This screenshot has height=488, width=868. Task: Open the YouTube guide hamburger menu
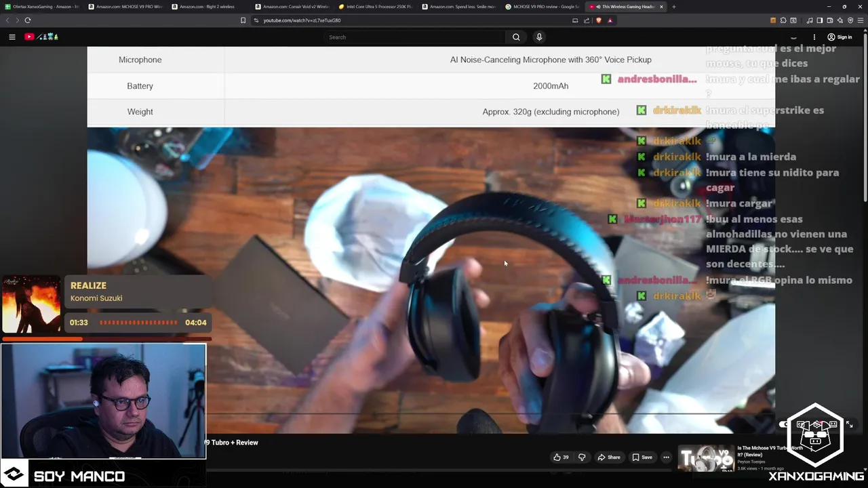[x=12, y=37]
